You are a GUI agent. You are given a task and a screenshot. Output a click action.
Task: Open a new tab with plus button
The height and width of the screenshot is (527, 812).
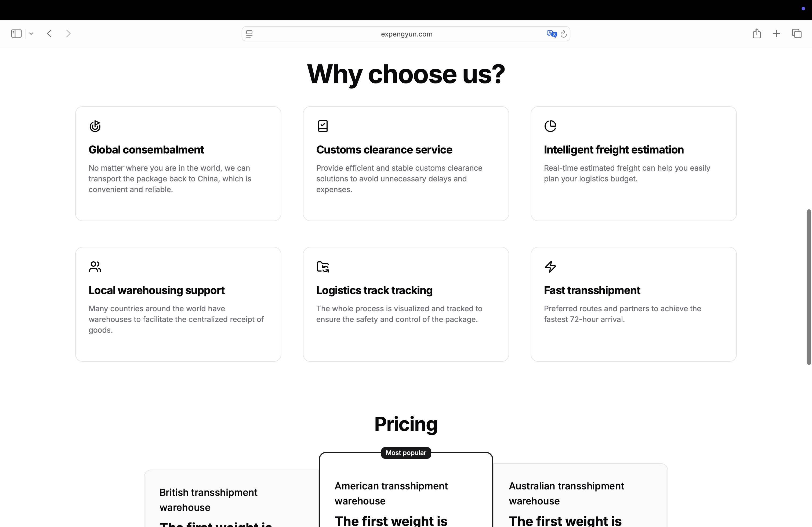coord(776,33)
